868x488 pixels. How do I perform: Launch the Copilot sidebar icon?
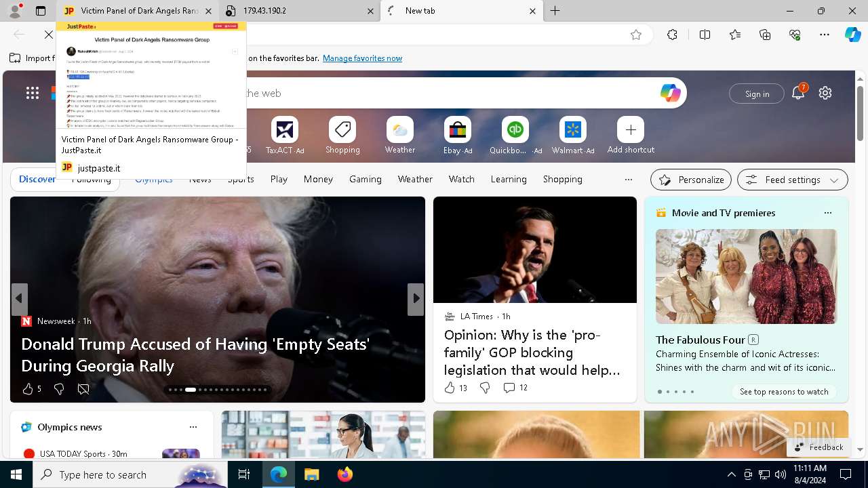852,35
